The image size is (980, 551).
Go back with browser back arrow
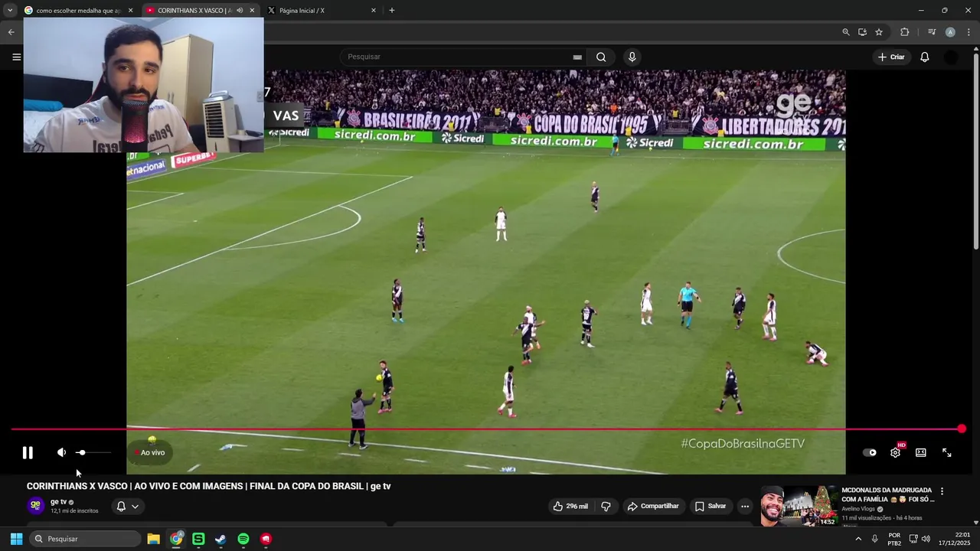coord(11,32)
